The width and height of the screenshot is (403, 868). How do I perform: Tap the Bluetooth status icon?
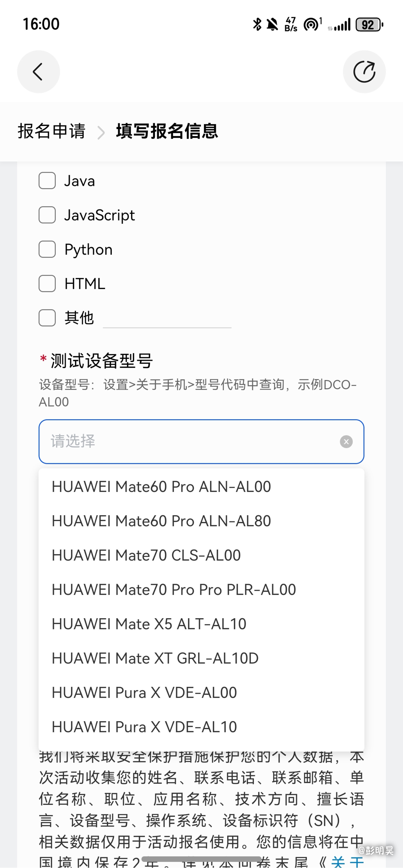click(x=257, y=24)
